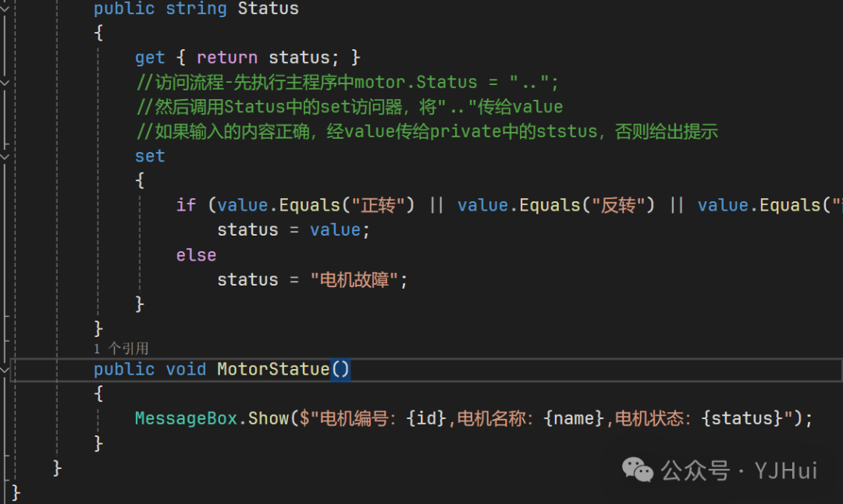This screenshot has height=504, width=843.
Task: Click the {name} interpolation placeholder
Action: 574,419
